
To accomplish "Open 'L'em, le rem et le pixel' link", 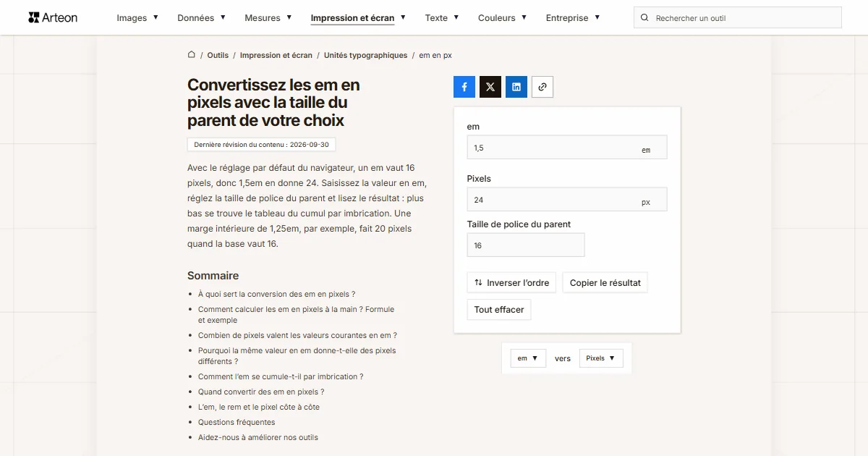I will 259,407.
